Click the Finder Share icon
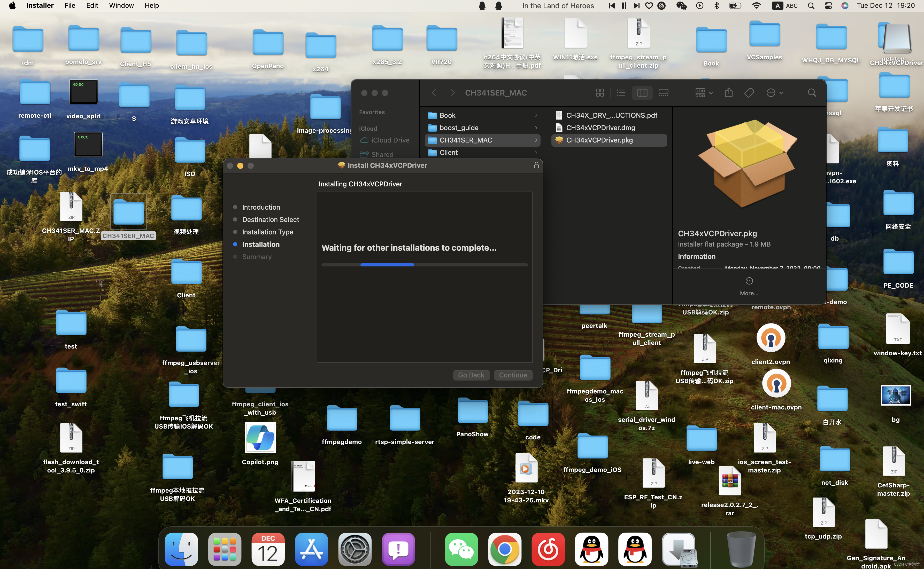 (729, 93)
